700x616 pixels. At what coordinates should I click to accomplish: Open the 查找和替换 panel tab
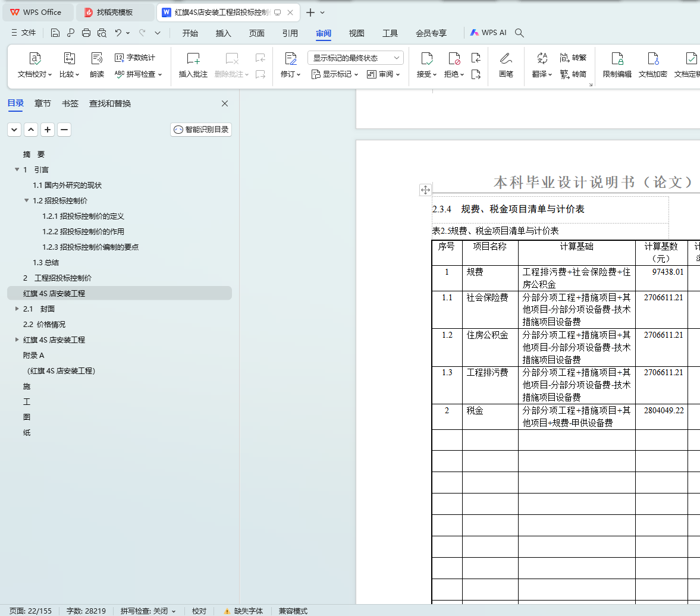110,103
